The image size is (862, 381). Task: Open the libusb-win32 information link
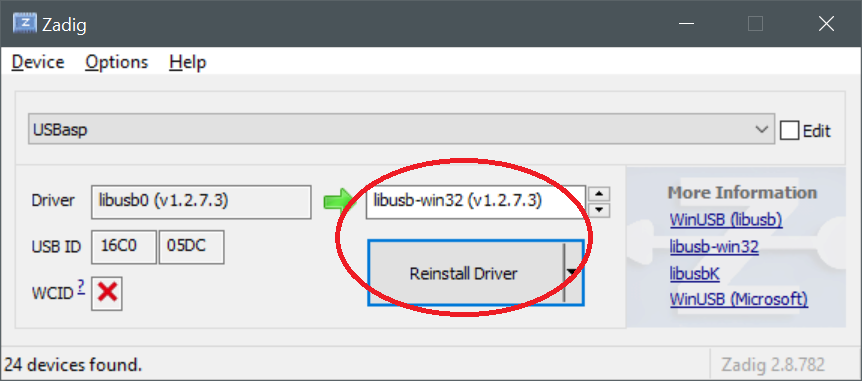[714, 247]
